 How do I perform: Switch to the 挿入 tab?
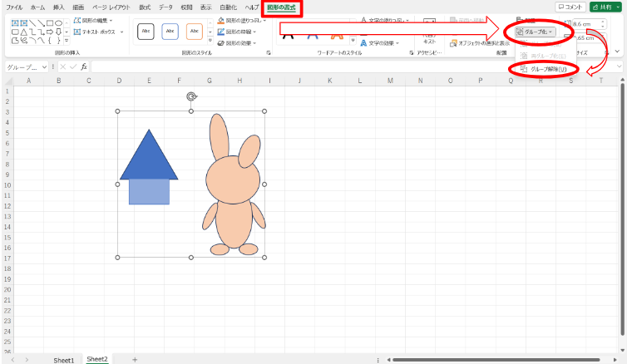pos(59,7)
